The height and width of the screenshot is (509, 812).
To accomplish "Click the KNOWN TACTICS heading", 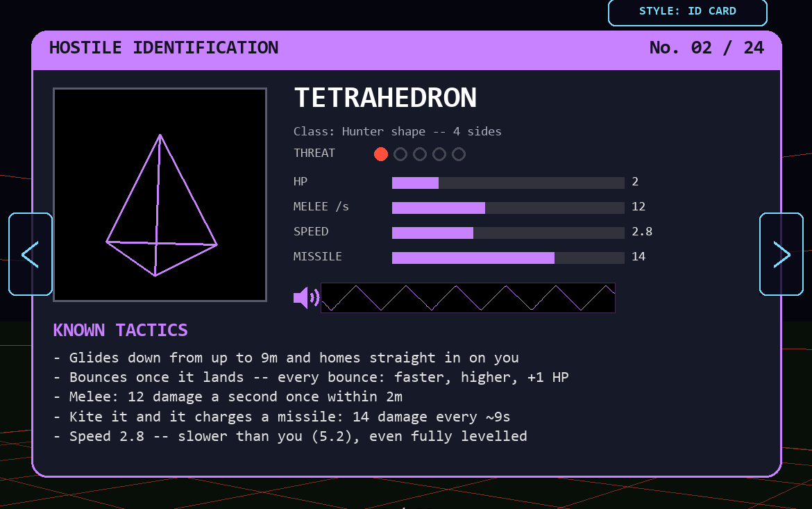I will coord(120,330).
